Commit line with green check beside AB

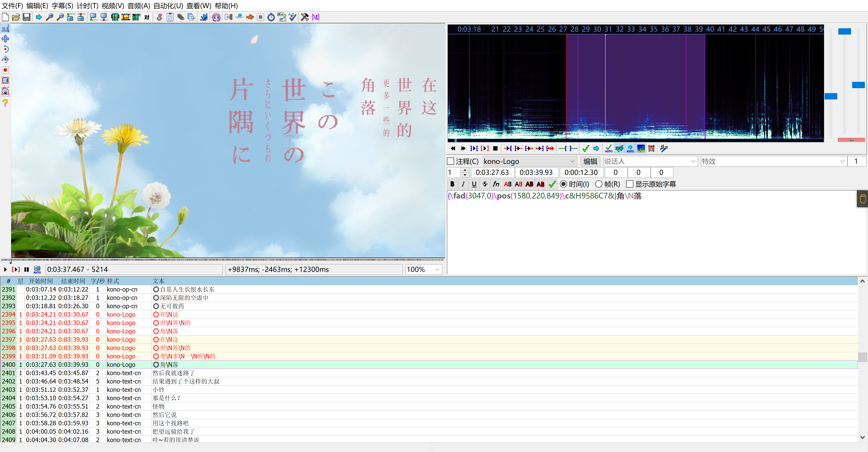(x=552, y=184)
